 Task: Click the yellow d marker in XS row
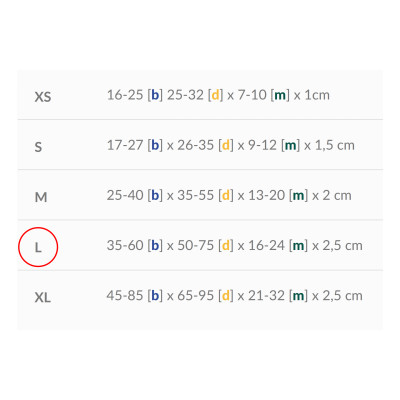(x=216, y=95)
